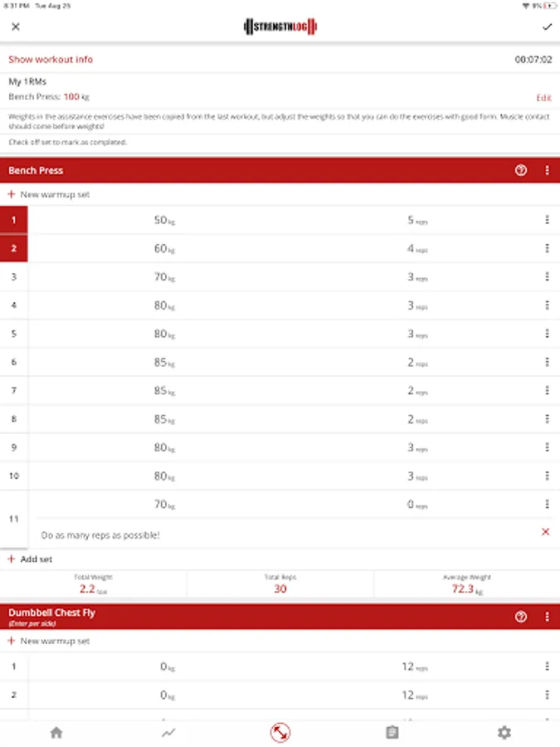Open options menu for Bench Press set 7
The height and width of the screenshot is (747, 560).
[x=547, y=390]
